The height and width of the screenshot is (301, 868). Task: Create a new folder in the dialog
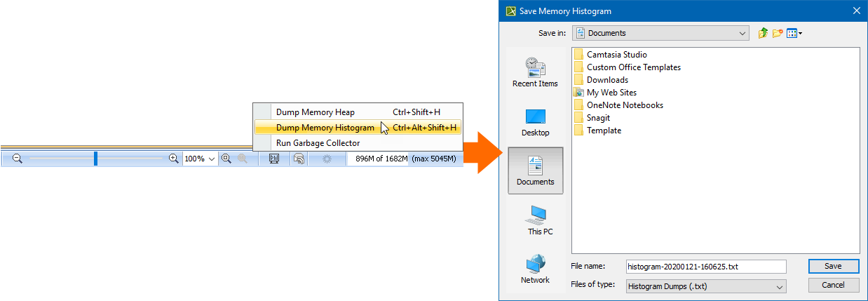point(778,33)
